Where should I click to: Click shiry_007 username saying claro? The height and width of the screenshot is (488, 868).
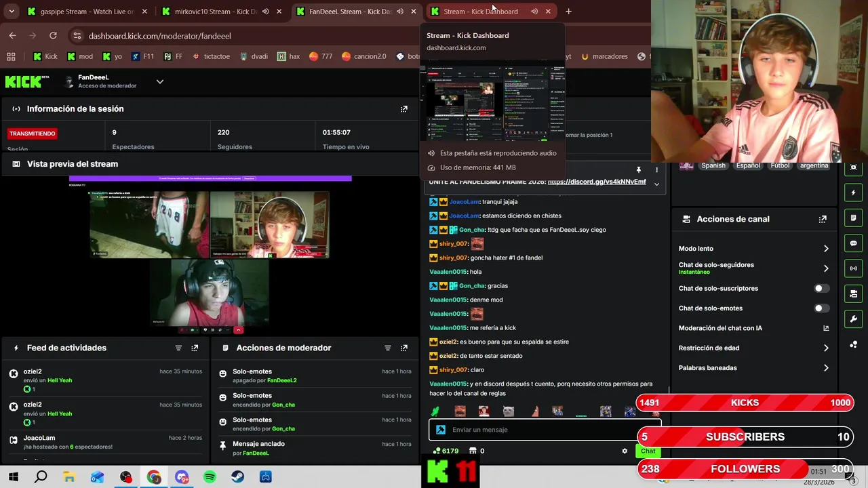454,370
